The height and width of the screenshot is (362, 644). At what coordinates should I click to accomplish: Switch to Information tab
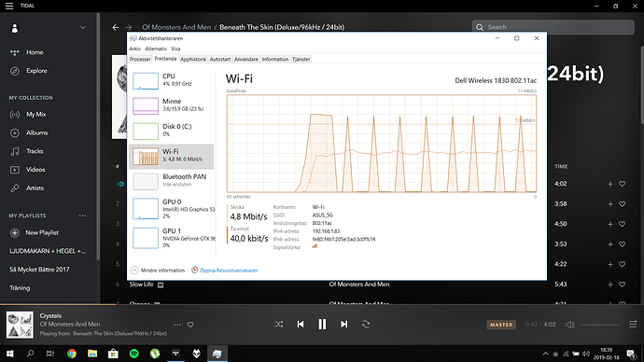[x=275, y=59]
